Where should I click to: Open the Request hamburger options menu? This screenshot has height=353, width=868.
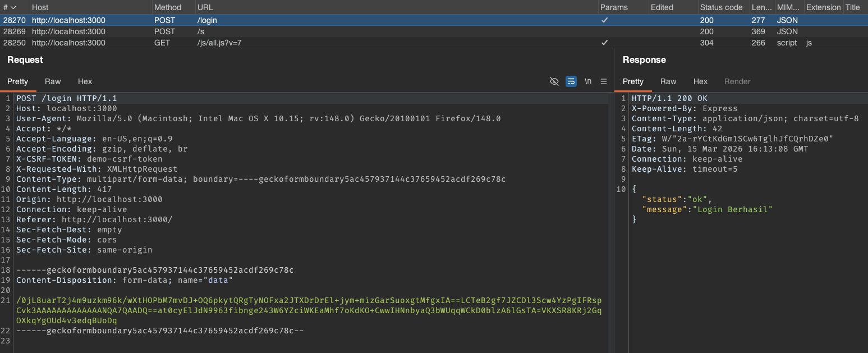pos(604,81)
